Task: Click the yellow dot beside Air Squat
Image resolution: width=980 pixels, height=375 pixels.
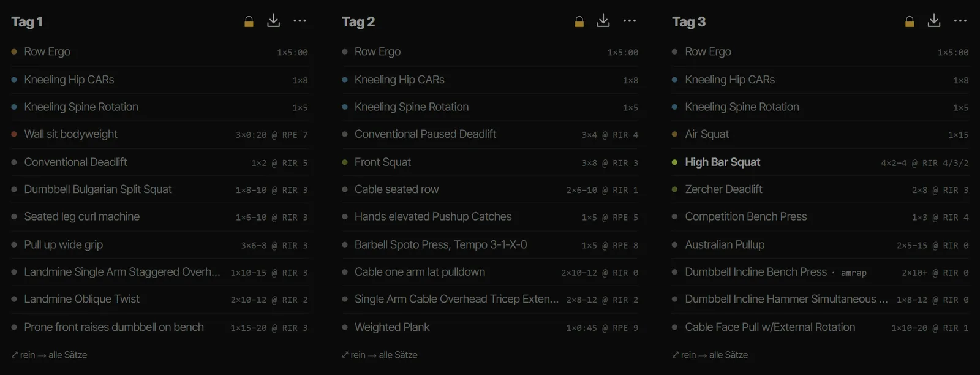Action: 674,134
